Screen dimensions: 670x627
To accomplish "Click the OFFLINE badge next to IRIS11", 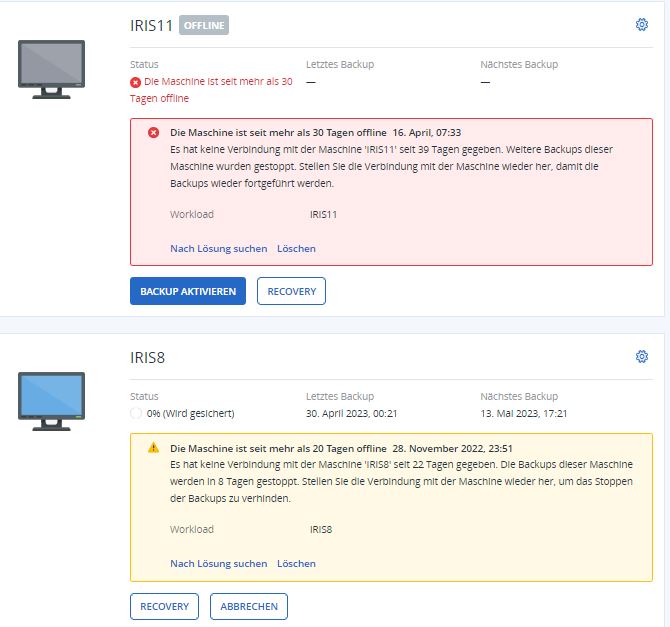I will [204, 25].
